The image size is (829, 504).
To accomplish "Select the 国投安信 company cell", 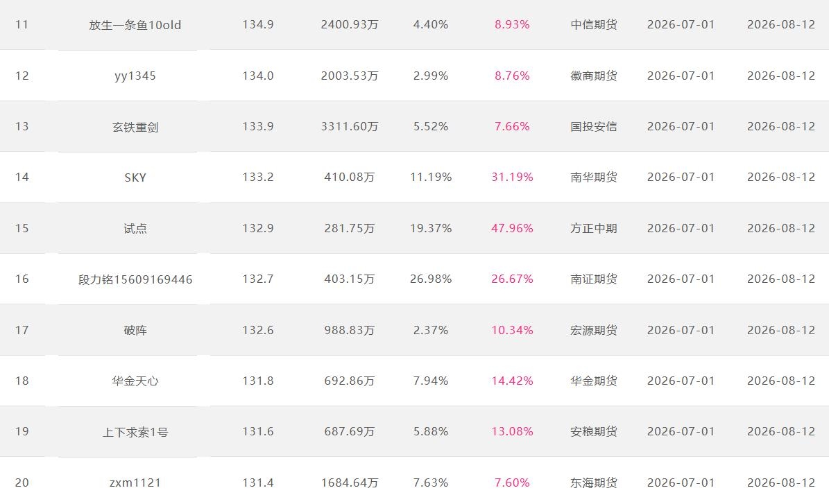I will [594, 126].
